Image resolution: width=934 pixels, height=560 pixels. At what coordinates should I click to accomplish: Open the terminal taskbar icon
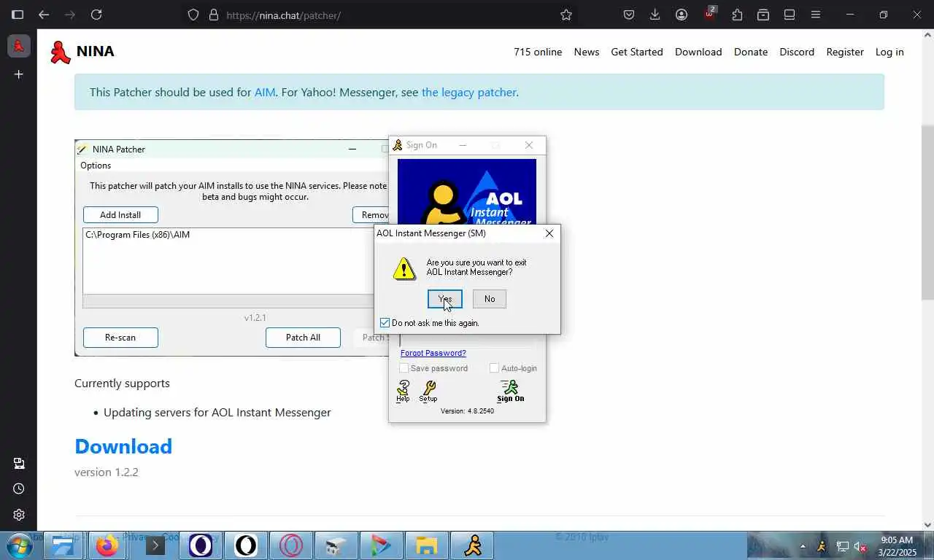point(155,545)
